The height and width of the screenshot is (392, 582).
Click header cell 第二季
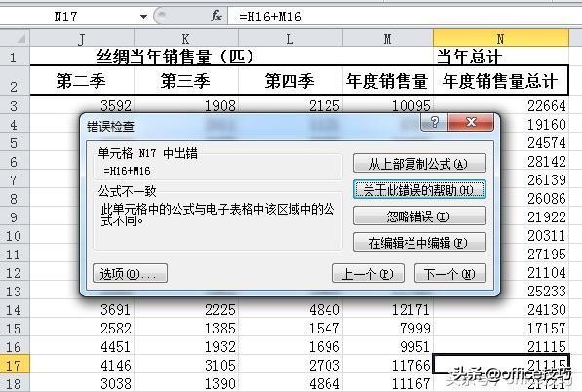pyautogui.click(x=82, y=81)
